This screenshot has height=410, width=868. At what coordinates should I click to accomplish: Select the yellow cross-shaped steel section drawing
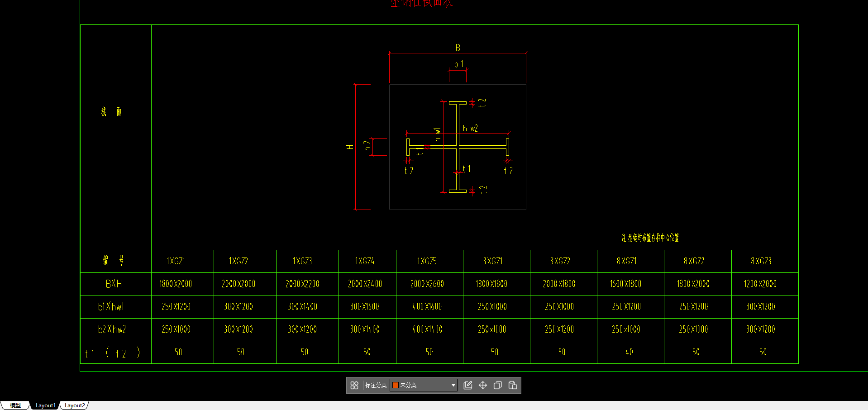click(x=458, y=147)
